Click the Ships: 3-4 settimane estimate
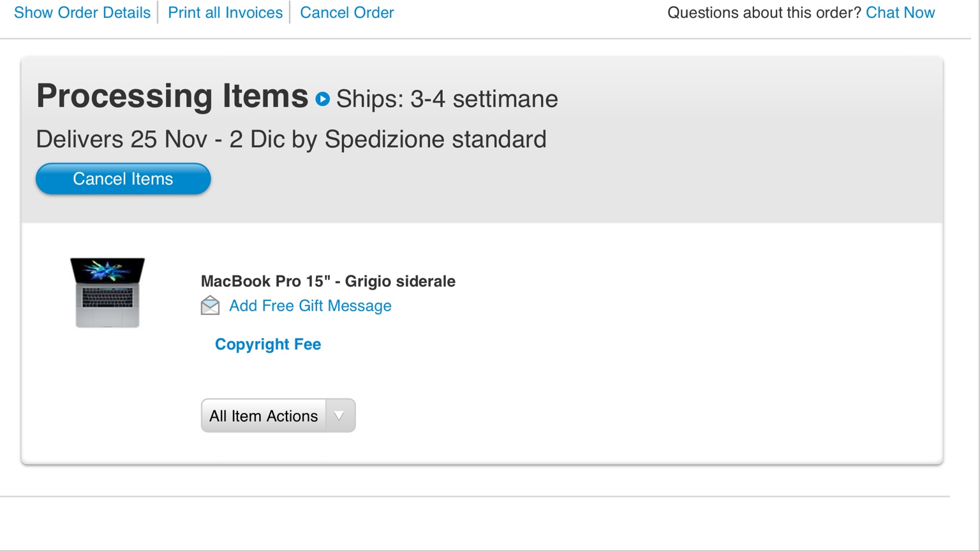The height and width of the screenshot is (551, 980). coord(447,99)
